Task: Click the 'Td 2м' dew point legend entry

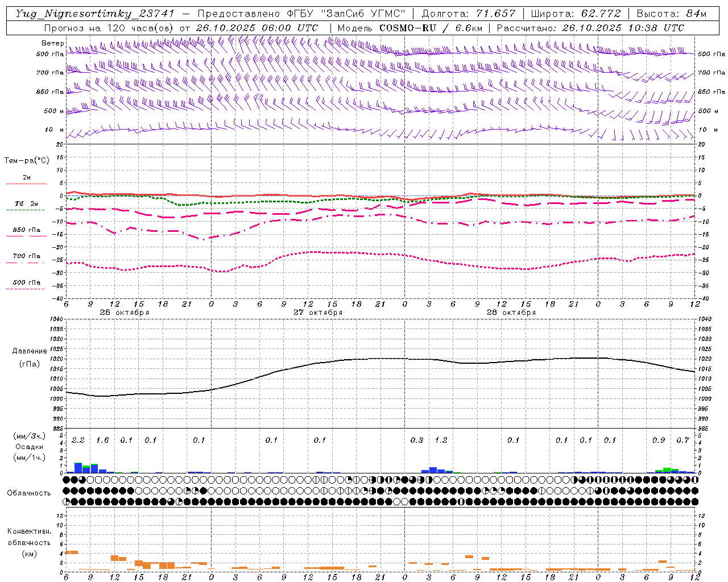Action: 27,203
